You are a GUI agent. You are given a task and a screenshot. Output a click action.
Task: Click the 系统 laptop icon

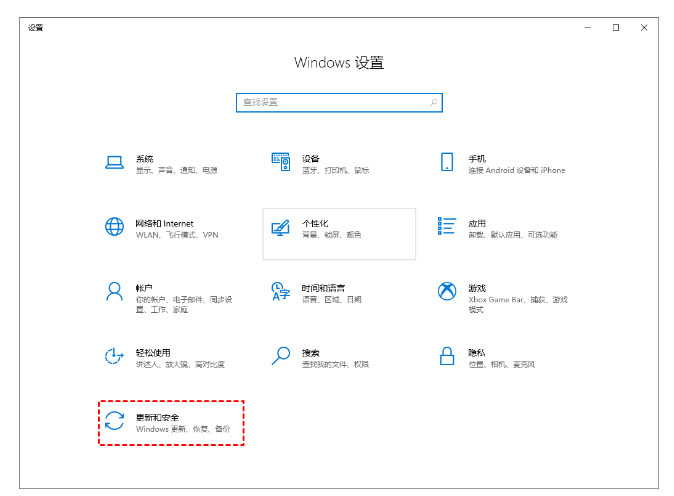114,162
